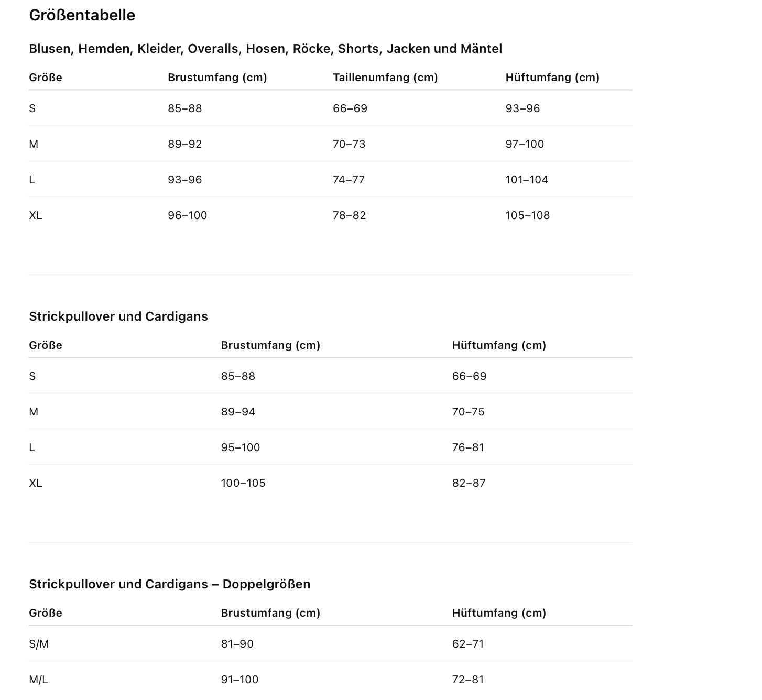Viewport: 762px width, 700px height.
Task: Click the Taillenumfang (cm) column header
Action: coord(385,78)
